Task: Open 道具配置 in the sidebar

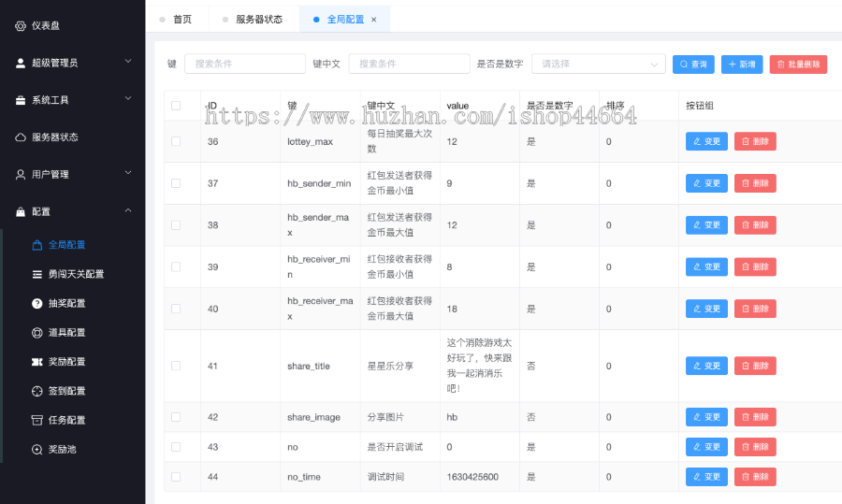Action: 67,332
